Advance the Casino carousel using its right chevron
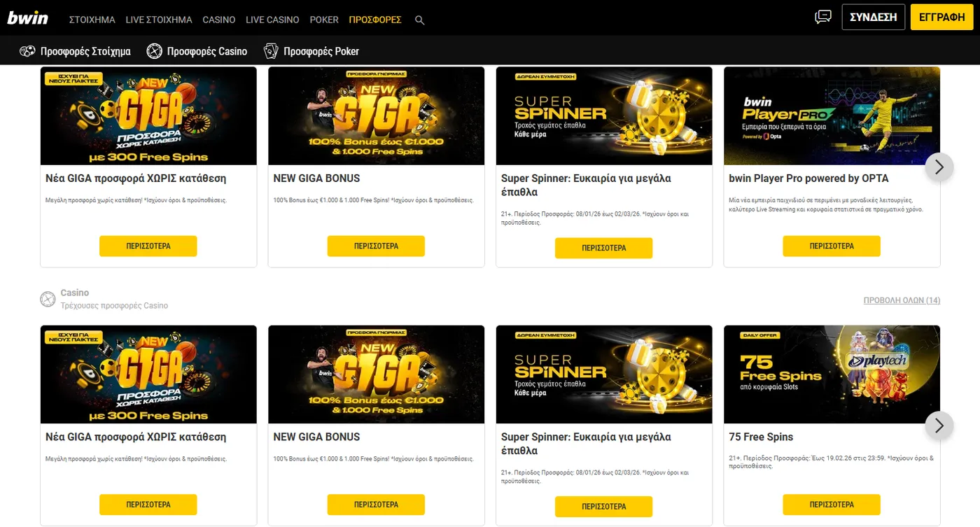The image size is (980, 527). 939,425
